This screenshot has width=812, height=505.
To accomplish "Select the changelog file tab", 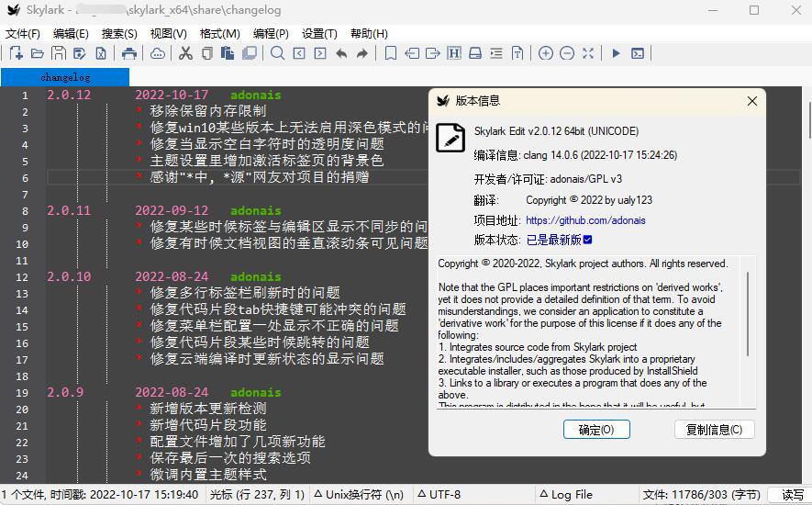I will (65, 77).
